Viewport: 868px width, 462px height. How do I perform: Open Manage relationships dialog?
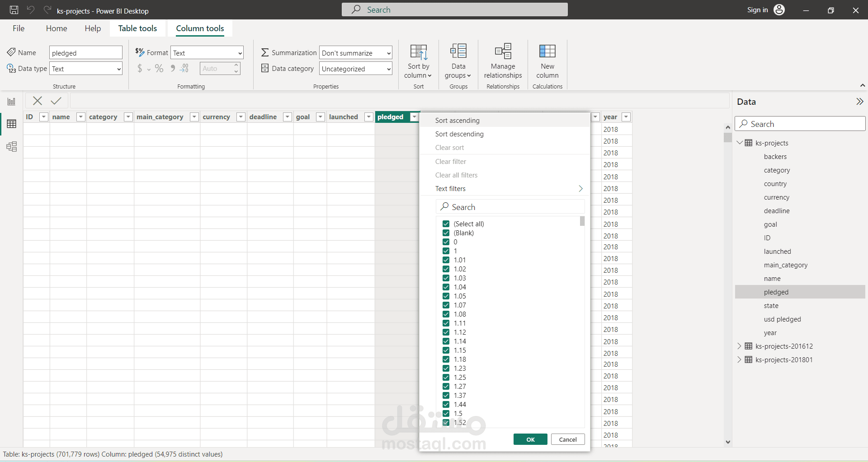pos(503,61)
